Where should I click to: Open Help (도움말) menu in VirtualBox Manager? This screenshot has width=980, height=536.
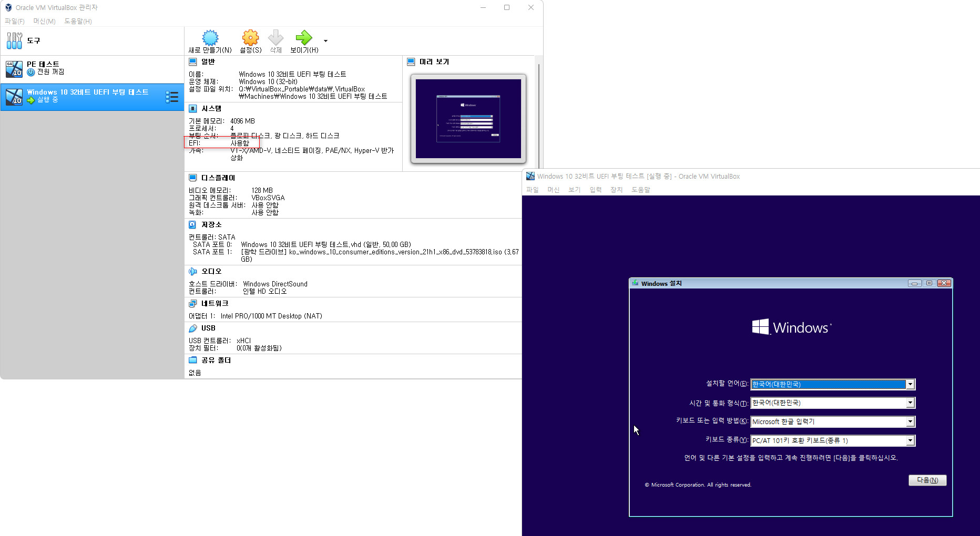pos(78,21)
